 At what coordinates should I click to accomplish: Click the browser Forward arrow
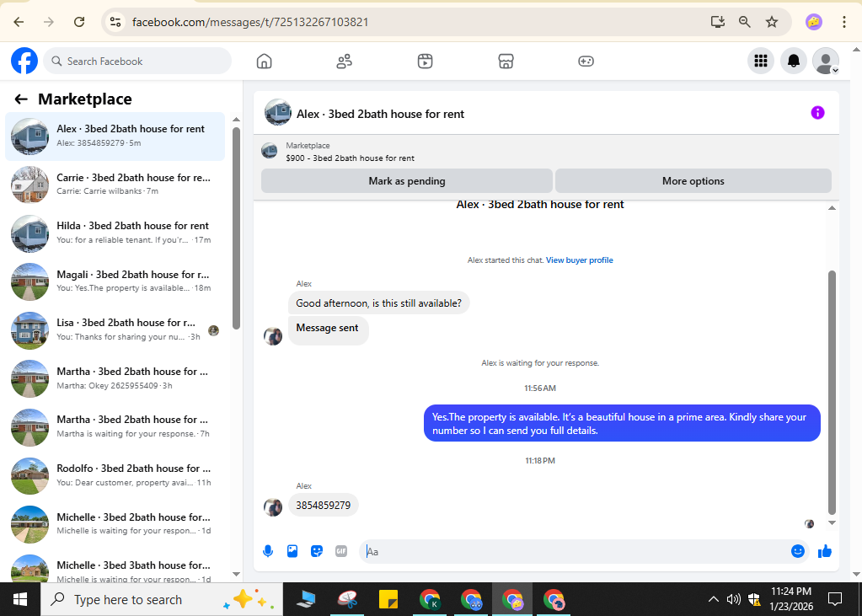tap(49, 22)
